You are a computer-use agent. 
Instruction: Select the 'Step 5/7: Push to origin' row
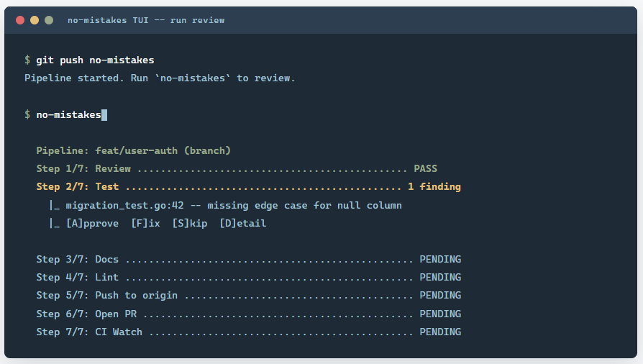249,296
